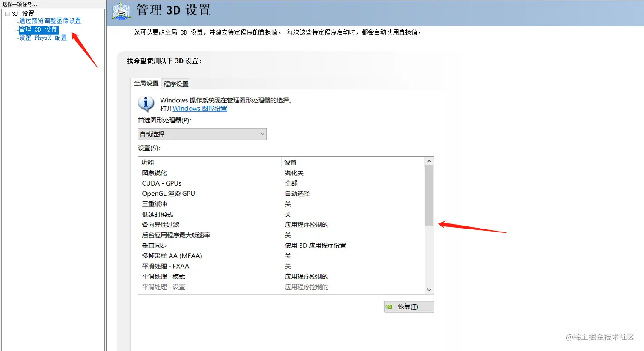The image size is (644, 351).
Task: Select the 平滑处理 - FXAA row
Action: click(x=282, y=266)
